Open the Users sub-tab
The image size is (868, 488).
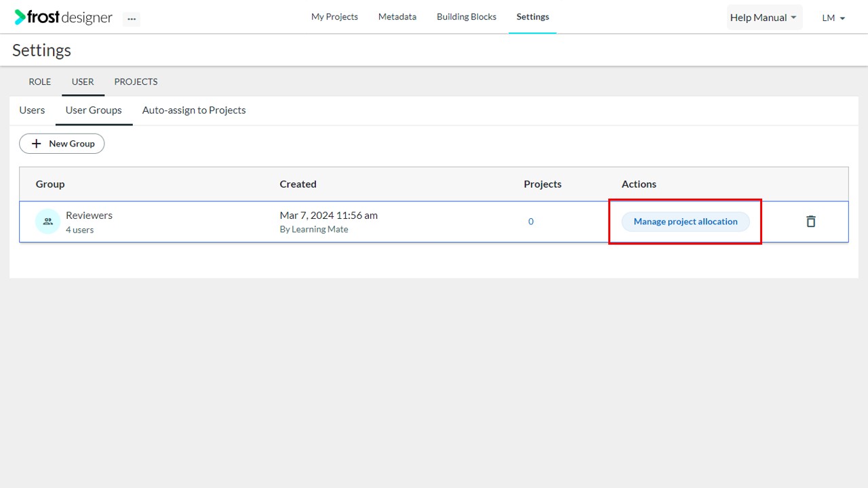click(32, 110)
